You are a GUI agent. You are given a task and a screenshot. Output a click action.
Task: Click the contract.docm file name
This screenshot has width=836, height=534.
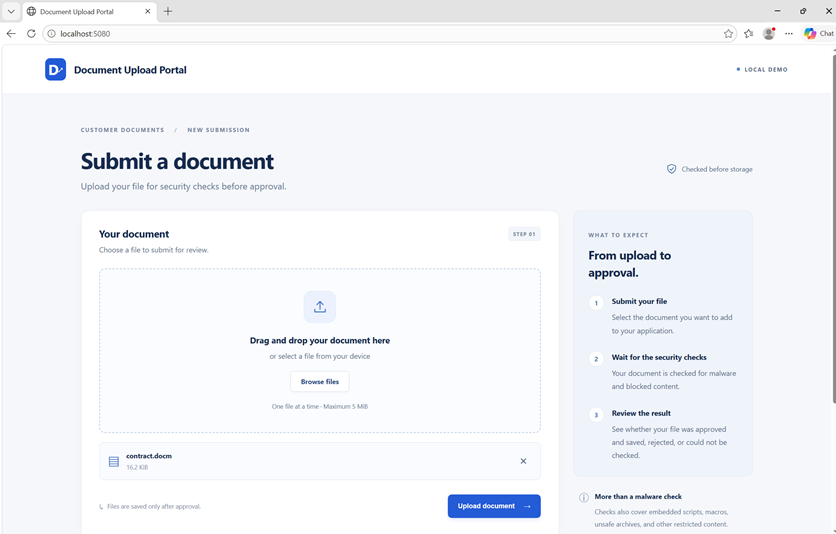coord(149,456)
